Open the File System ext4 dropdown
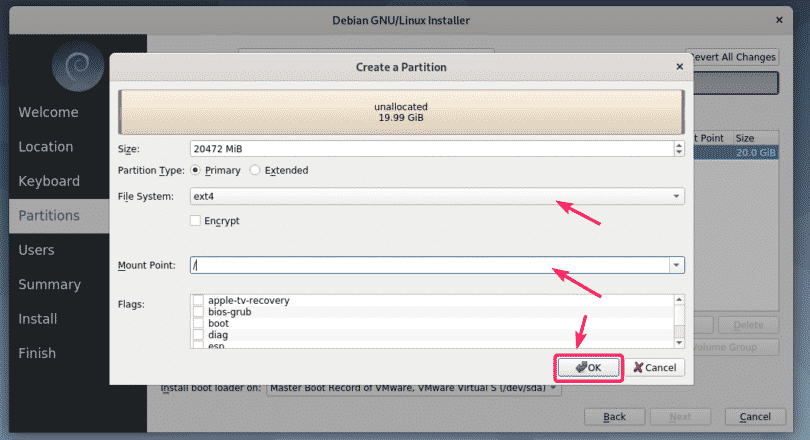 tap(437, 196)
